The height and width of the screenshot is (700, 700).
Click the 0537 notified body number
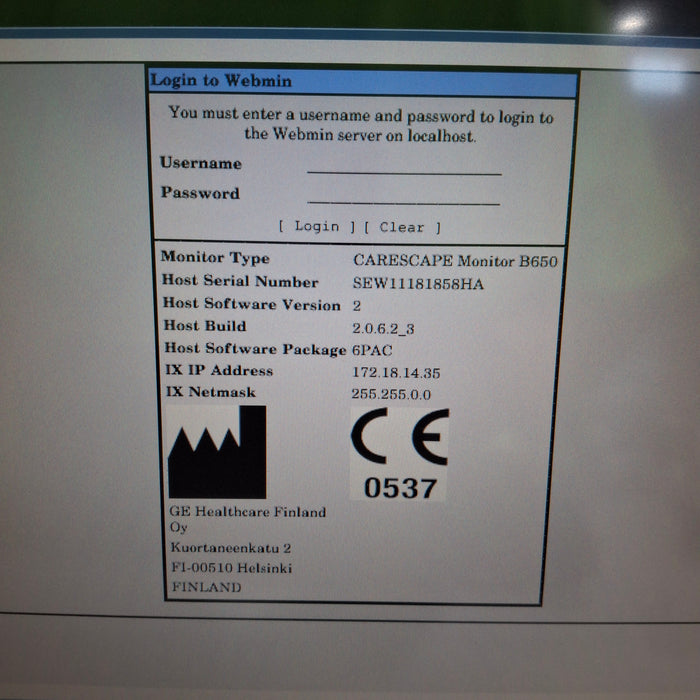399,487
